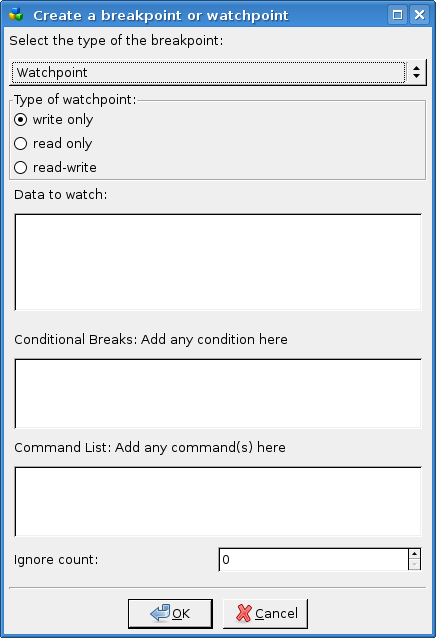Click the Ignore count number field
The height and width of the screenshot is (638, 436).
tap(314, 559)
